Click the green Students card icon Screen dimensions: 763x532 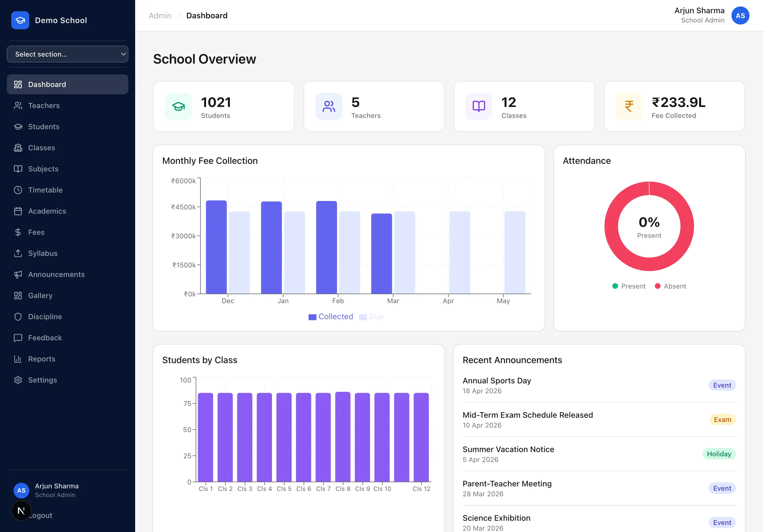(179, 106)
